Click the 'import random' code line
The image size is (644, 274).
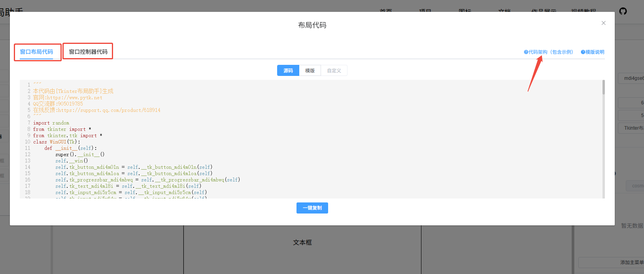tap(51, 123)
